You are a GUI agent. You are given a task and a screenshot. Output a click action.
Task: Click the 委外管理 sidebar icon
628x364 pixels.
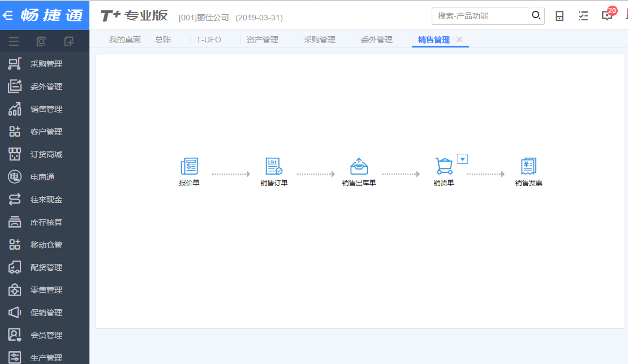14,86
